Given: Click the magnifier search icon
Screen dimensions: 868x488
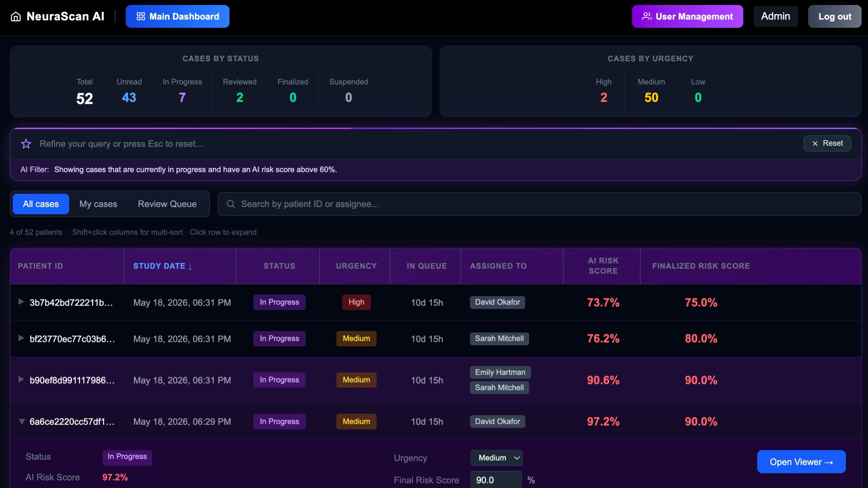Looking at the screenshot, I should click(231, 204).
